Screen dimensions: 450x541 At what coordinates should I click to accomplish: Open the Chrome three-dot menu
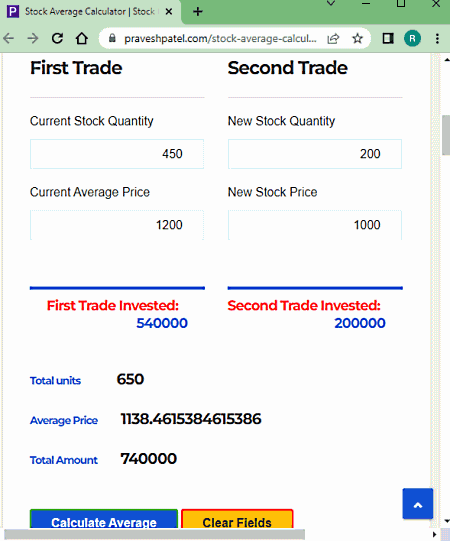437,38
